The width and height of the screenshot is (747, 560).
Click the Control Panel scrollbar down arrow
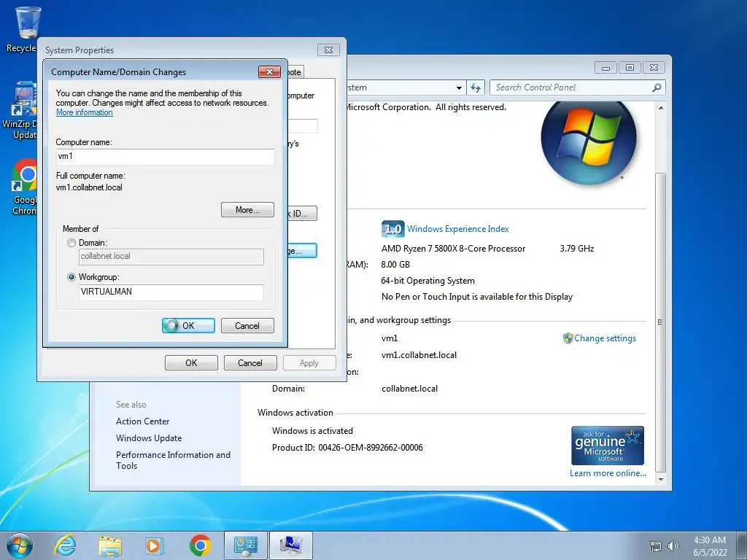661,480
